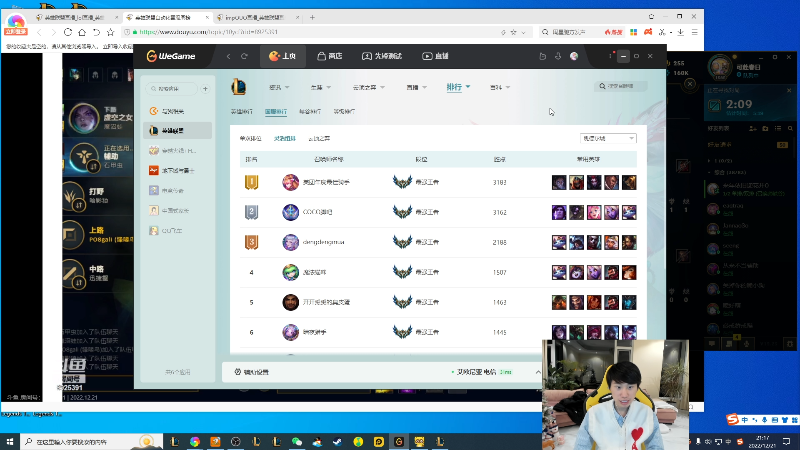This screenshot has height=450, width=800.
Task: Expand the 赛事 dropdown in LoL navigation
Action: 320,87
